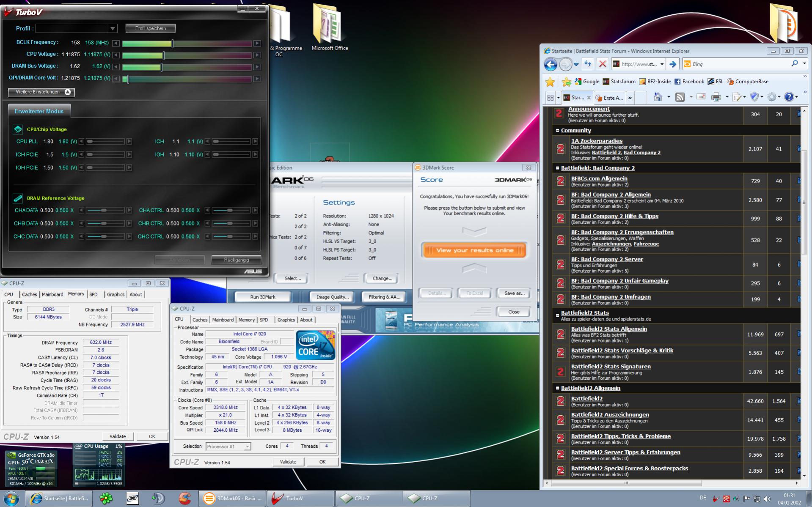812x507 pixels.
Task: Click the Internet Explorer refresh icon
Action: pyautogui.click(x=588, y=64)
